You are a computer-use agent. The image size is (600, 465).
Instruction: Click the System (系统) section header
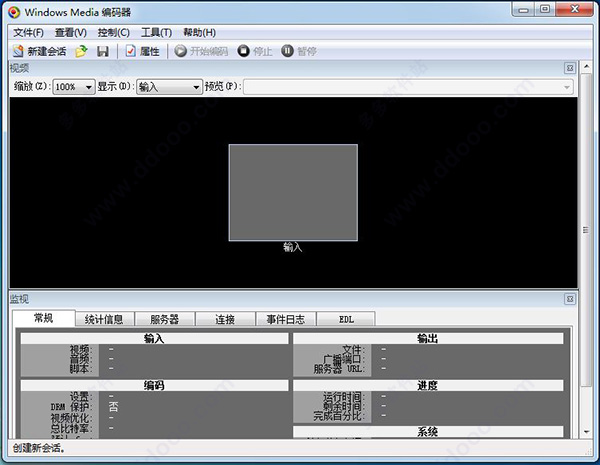coord(428,432)
